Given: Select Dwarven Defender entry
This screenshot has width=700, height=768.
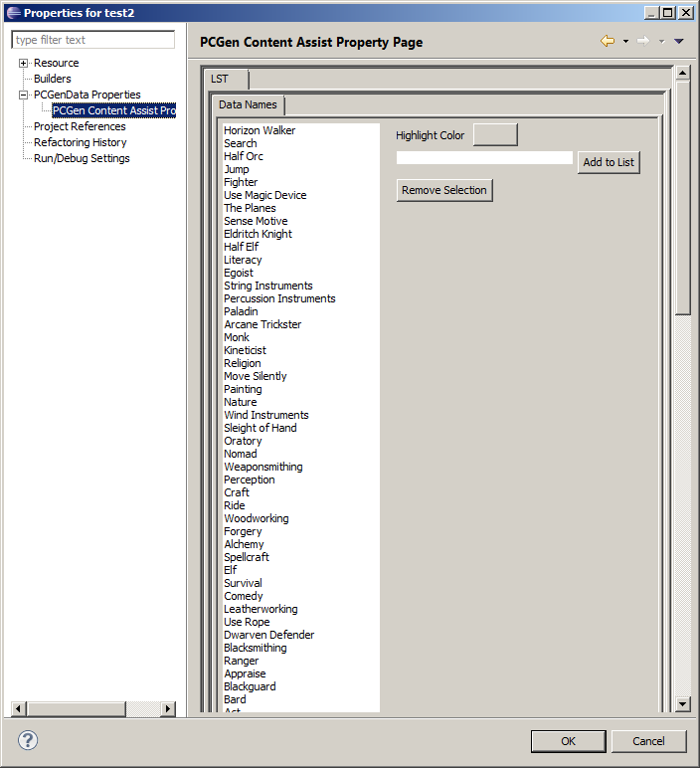Looking at the screenshot, I should point(268,635).
